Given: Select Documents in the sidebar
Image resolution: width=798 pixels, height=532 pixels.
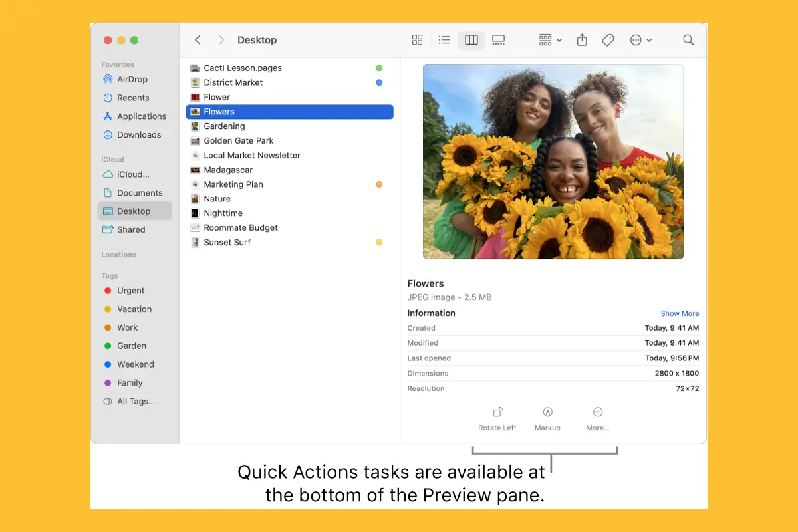Looking at the screenshot, I should tap(139, 193).
